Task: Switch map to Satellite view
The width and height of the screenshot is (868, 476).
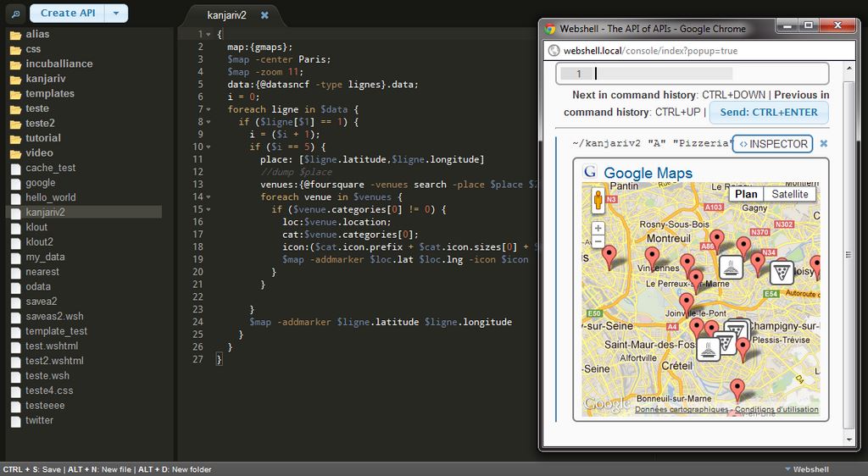Action: coord(790,194)
